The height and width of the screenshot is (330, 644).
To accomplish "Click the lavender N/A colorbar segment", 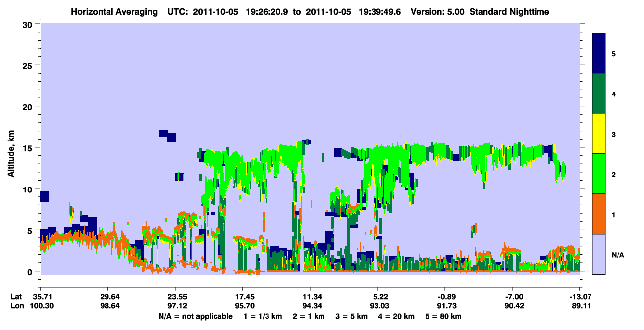I will coord(599,253).
